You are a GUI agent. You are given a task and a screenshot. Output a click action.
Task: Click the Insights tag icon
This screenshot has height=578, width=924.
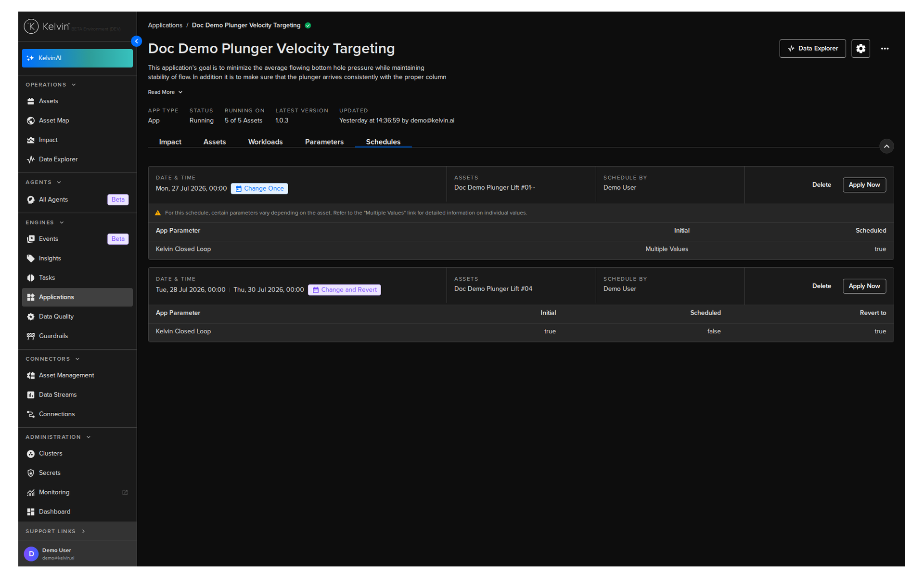(31, 259)
